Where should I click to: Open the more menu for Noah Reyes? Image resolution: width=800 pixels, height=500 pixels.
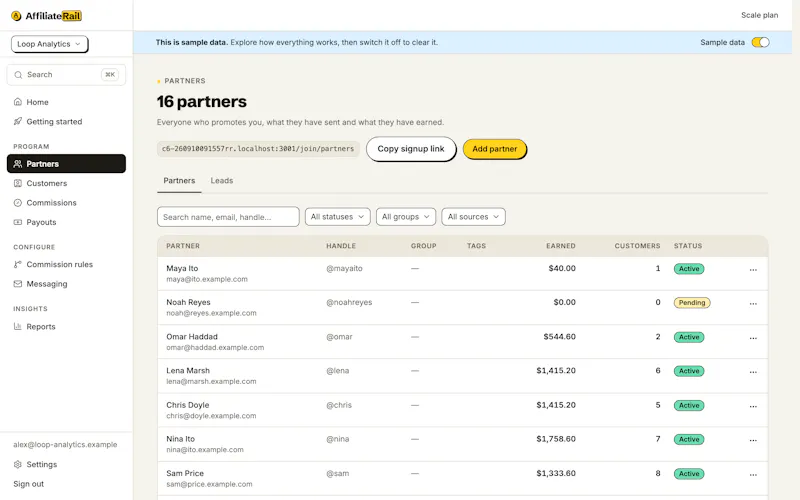pos(753,304)
